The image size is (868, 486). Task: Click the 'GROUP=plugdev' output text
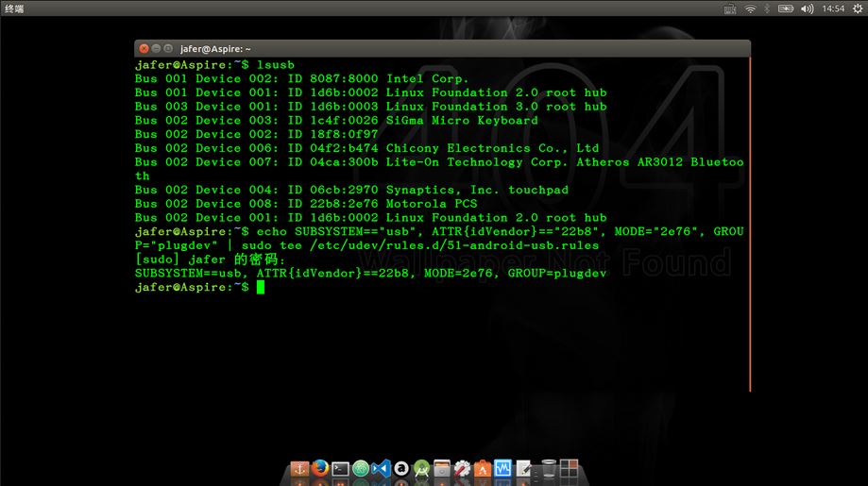[x=557, y=273]
